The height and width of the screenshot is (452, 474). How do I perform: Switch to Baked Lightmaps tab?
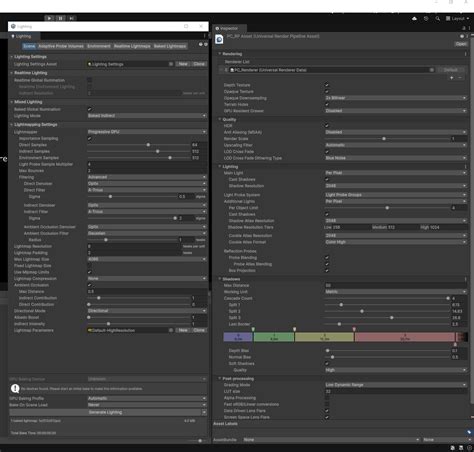170,46
